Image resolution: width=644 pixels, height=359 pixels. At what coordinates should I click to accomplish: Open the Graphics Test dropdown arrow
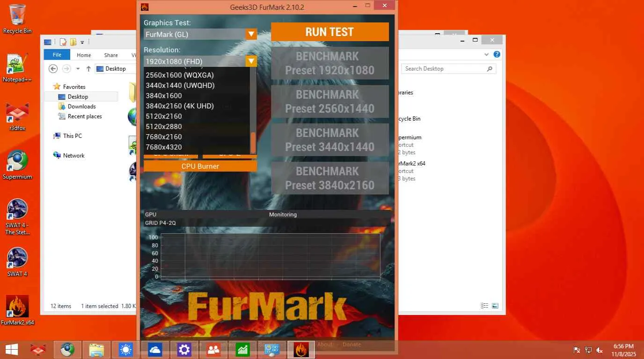click(251, 34)
